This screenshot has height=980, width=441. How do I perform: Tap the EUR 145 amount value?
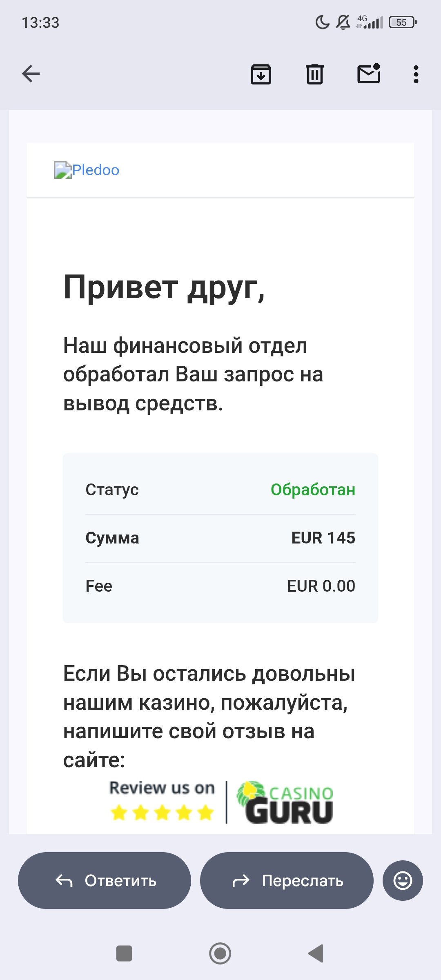pyautogui.click(x=323, y=538)
